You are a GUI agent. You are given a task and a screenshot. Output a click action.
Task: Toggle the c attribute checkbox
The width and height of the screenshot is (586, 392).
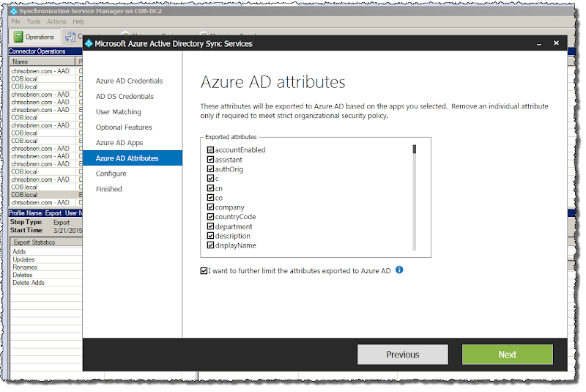[210, 178]
